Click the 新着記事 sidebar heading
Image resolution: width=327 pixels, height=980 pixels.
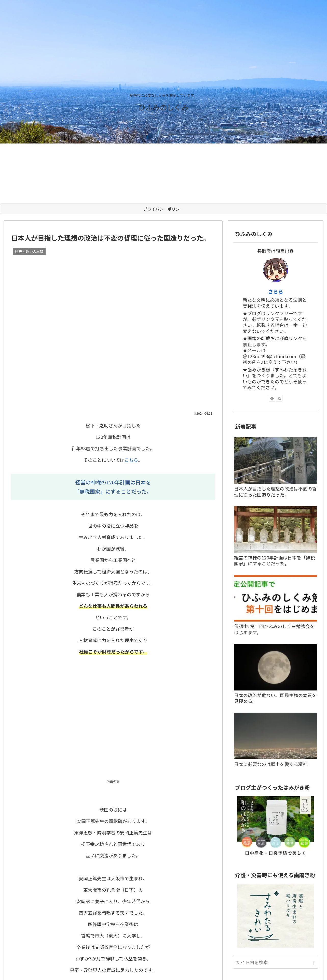pos(246,427)
